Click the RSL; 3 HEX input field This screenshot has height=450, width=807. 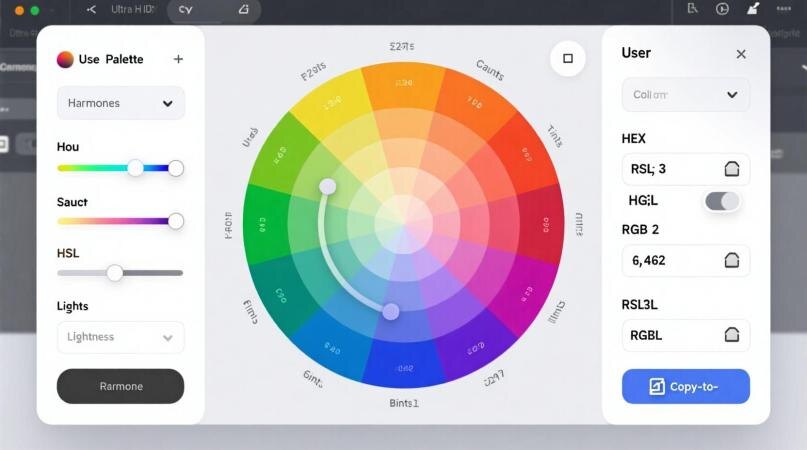[686, 169]
